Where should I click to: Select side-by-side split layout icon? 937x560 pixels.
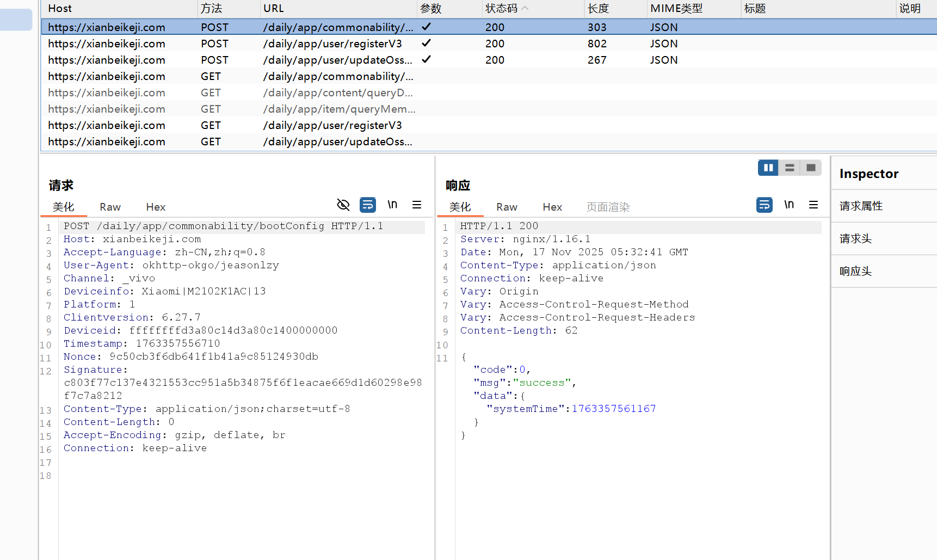click(768, 168)
